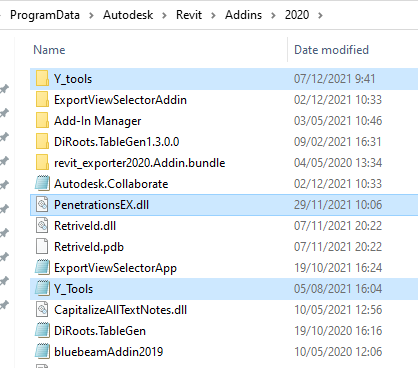This screenshot has width=418, height=368.
Task: Select the Add-In Manager folder name
Action: click(x=98, y=121)
